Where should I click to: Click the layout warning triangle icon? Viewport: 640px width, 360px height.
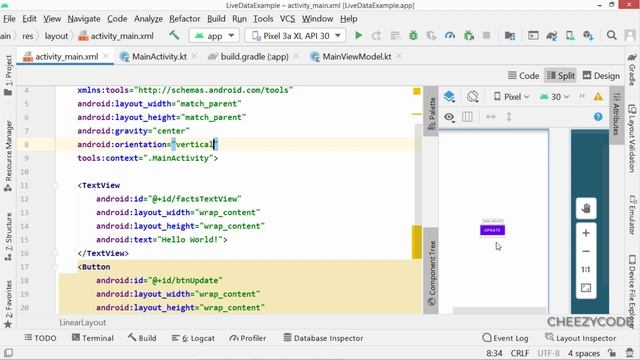pos(598,97)
